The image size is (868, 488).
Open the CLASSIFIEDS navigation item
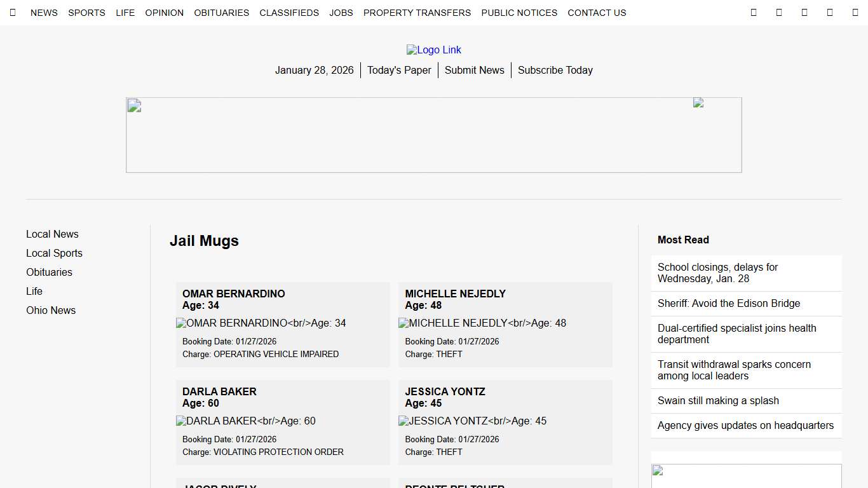click(x=289, y=13)
